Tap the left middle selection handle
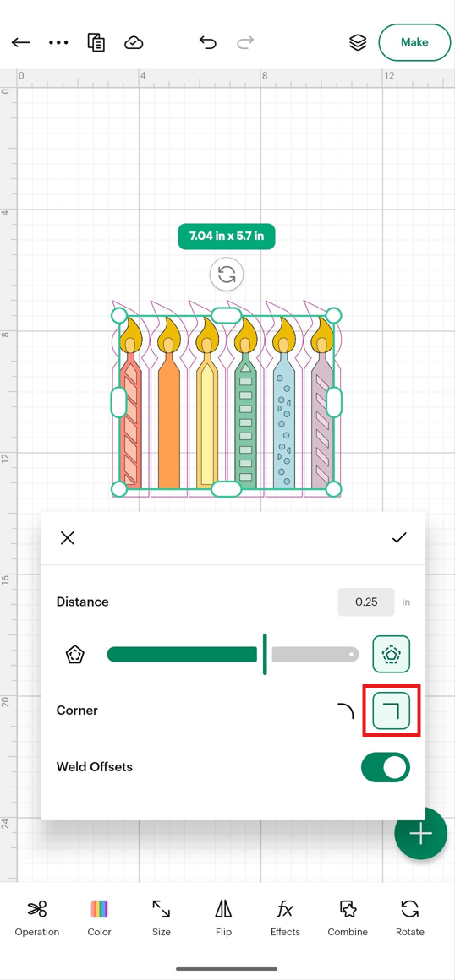This screenshot has width=455, height=980. (x=119, y=402)
